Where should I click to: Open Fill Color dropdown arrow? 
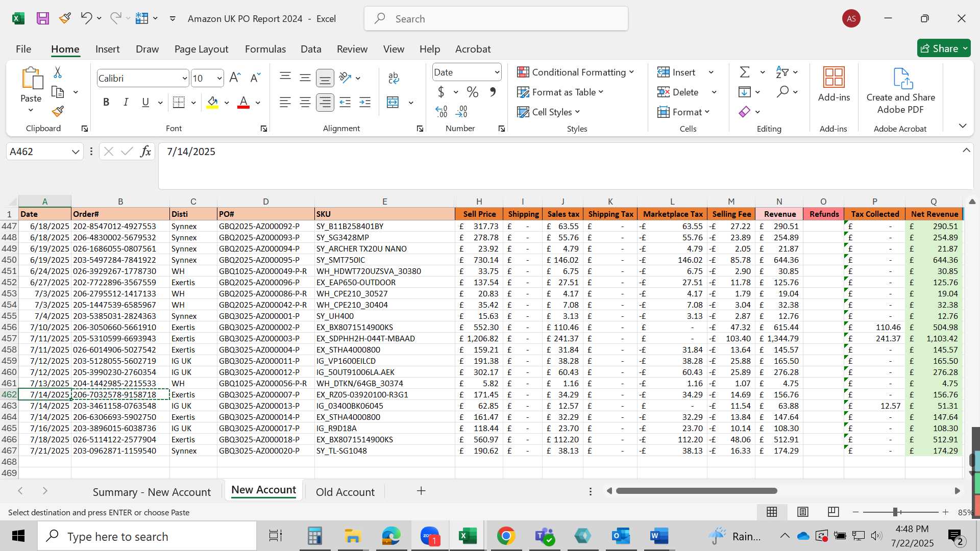click(227, 103)
